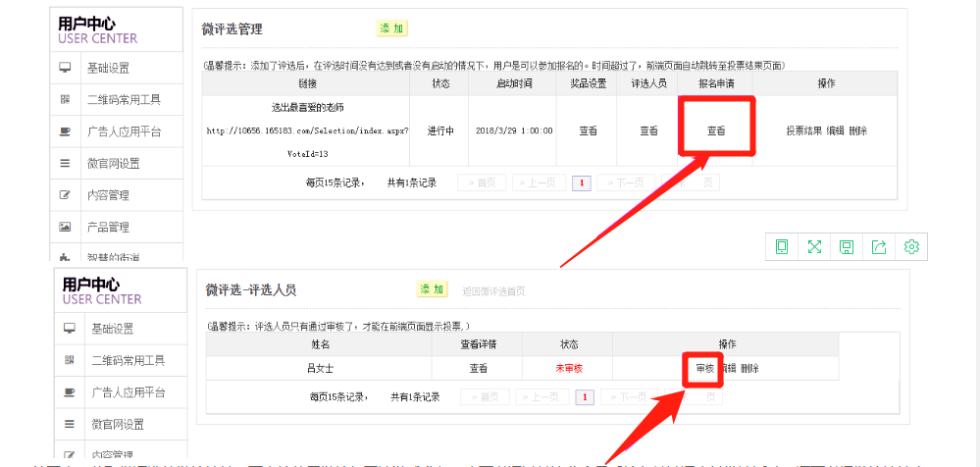The height and width of the screenshot is (467, 980).
Task: Click the QR code icon in the top sidebar
Action: pyautogui.click(x=66, y=100)
